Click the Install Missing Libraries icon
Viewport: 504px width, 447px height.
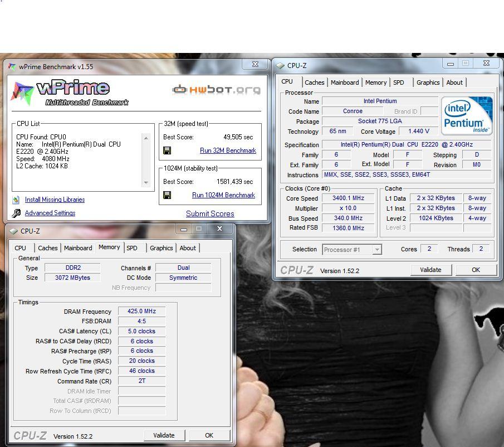(x=16, y=200)
